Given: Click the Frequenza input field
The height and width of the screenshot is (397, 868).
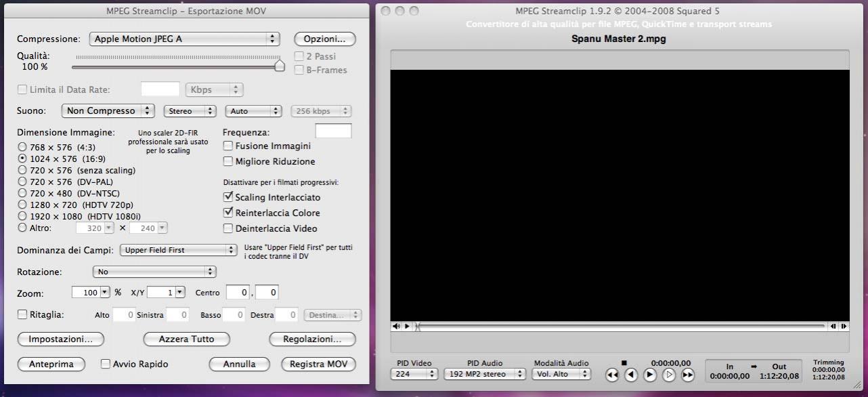Looking at the screenshot, I should (334, 131).
